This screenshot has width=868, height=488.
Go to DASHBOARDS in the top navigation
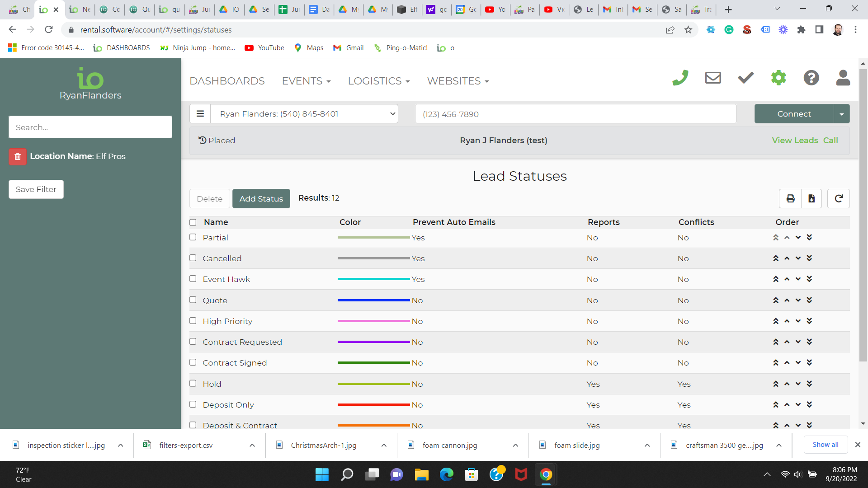point(227,81)
